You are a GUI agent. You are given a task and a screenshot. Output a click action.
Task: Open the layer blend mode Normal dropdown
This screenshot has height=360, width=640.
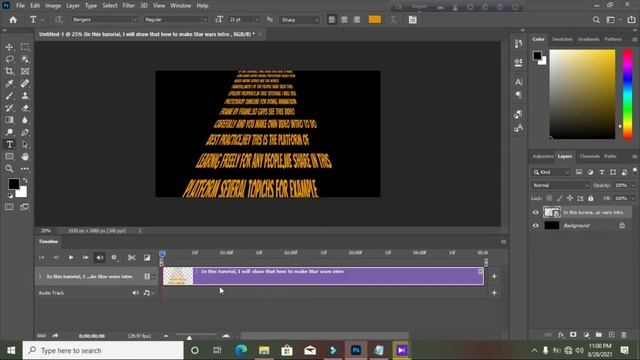[x=560, y=185]
